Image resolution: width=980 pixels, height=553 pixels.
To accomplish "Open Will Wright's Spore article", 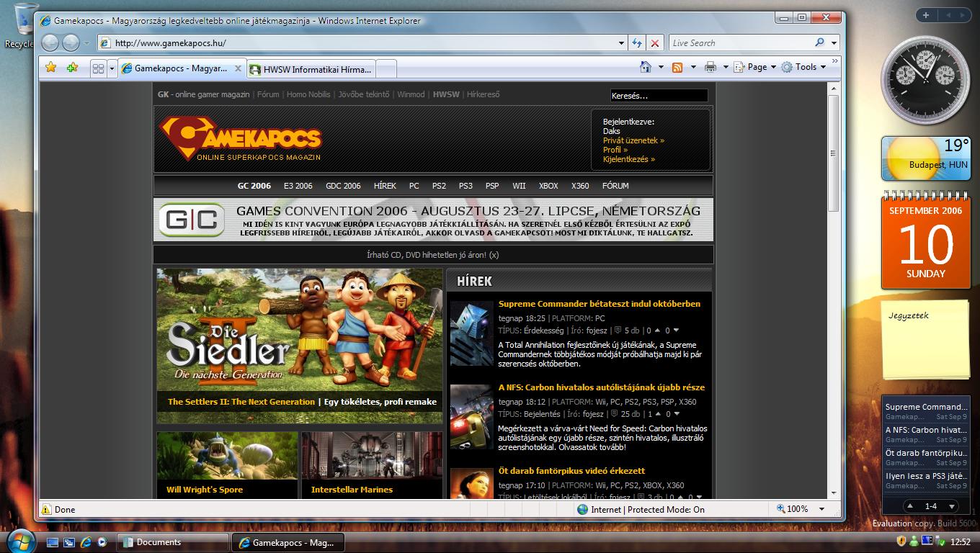I will 205,490.
